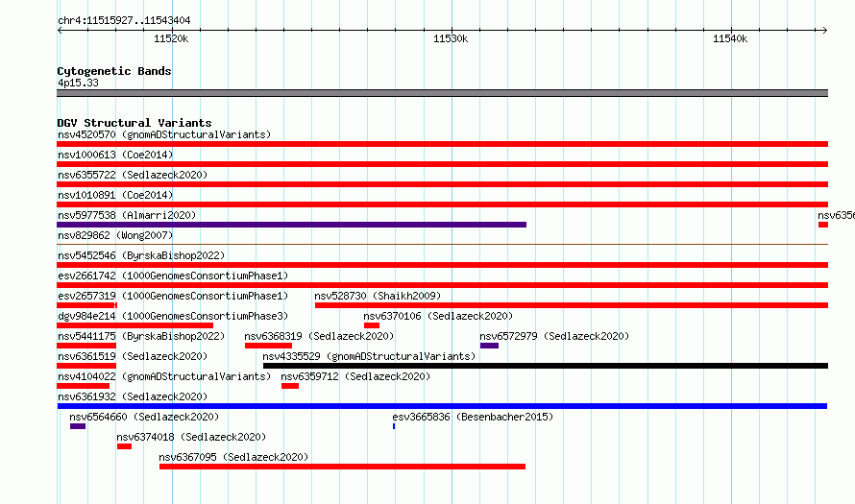855x504 pixels.
Task: Click the nsv4520570 gnomAD variant label
Action: click(164, 134)
